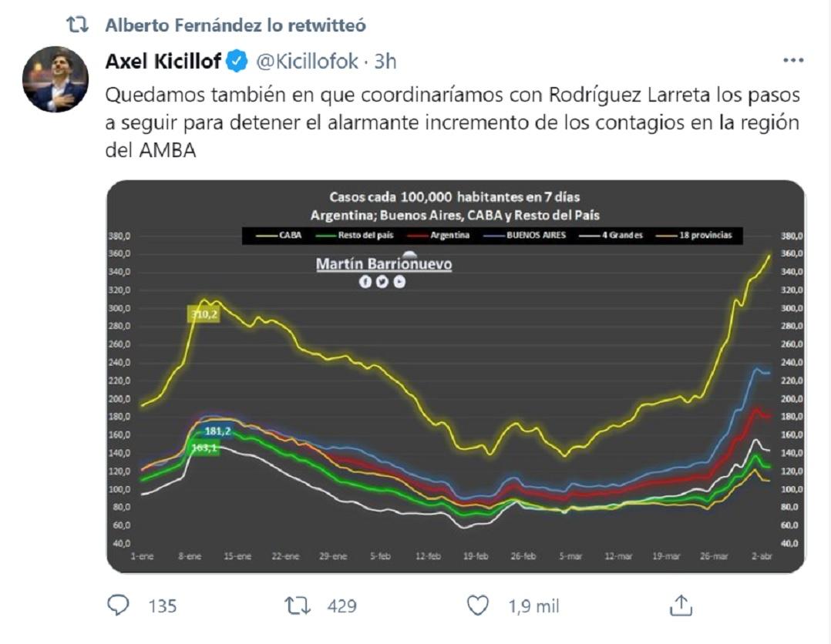Click the retweet icon beside 'Alberto Fernández lo retwitteó'

click(76, 25)
